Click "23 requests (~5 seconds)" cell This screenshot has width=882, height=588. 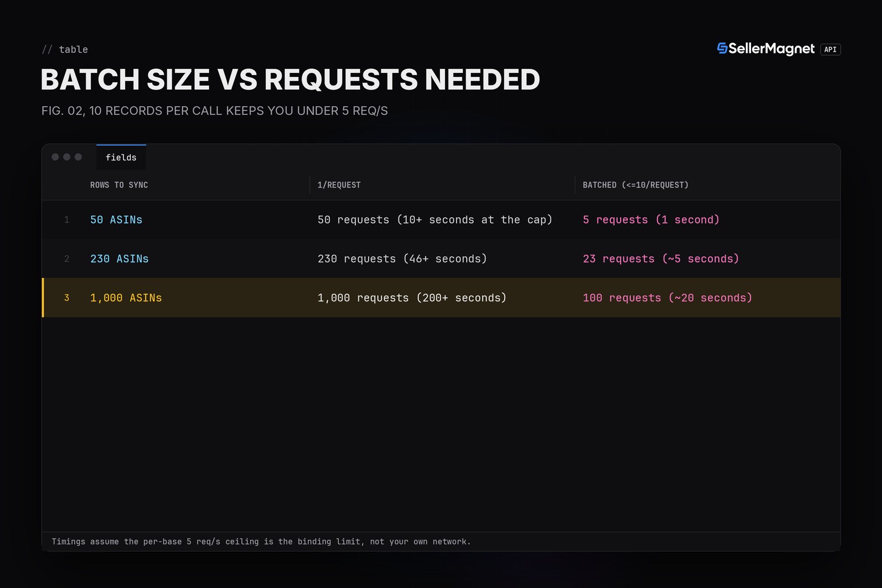click(661, 259)
